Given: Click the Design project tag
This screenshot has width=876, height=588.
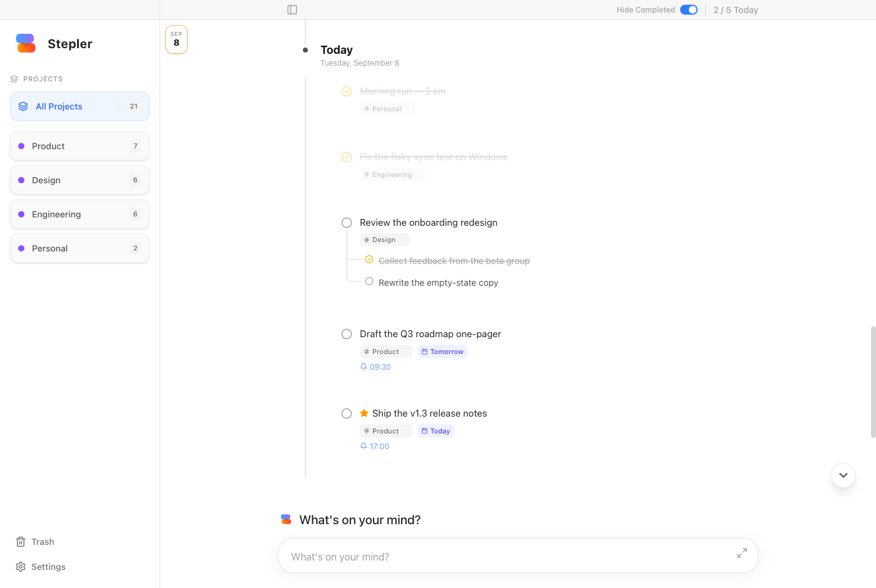Looking at the screenshot, I should pyautogui.click(x=384, y=240).
